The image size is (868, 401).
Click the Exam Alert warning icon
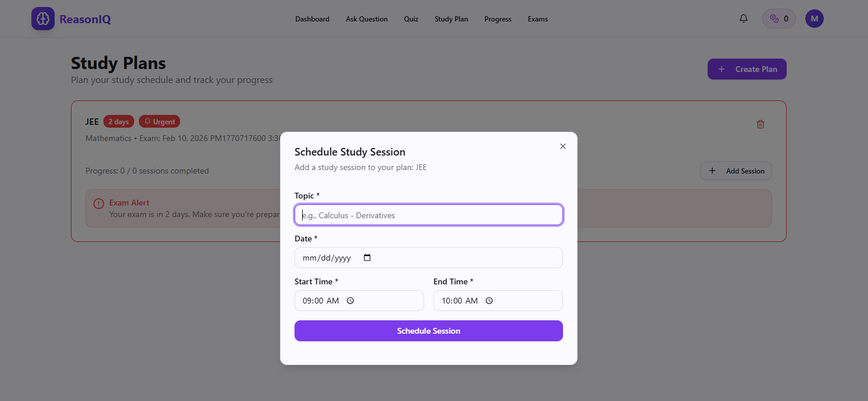tap(99, 203)
